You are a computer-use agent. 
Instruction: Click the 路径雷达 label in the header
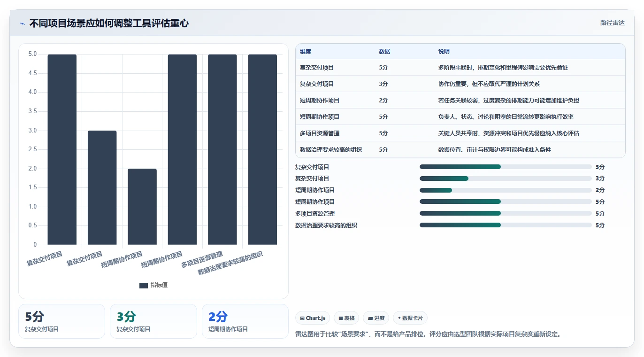(613, 23)
